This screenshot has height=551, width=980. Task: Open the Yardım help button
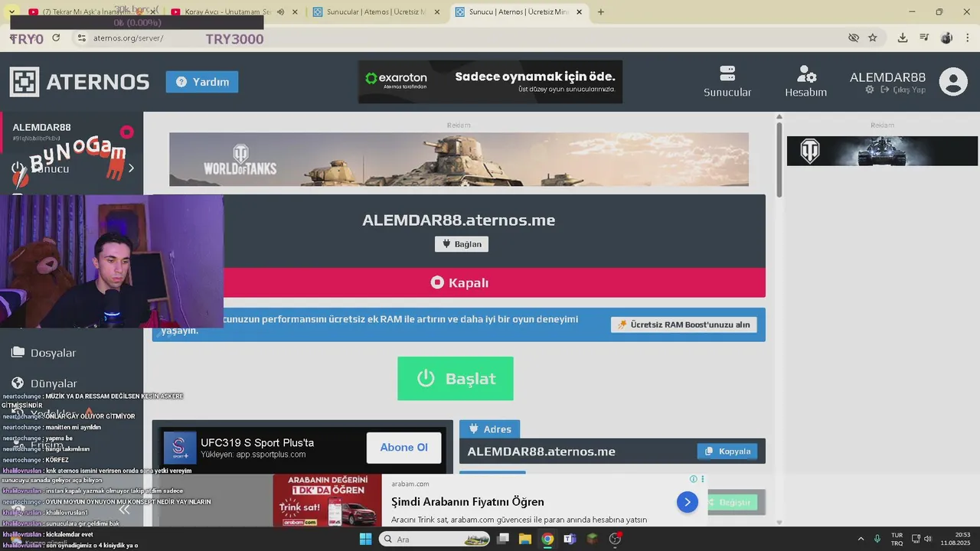[x=202, y=82]
